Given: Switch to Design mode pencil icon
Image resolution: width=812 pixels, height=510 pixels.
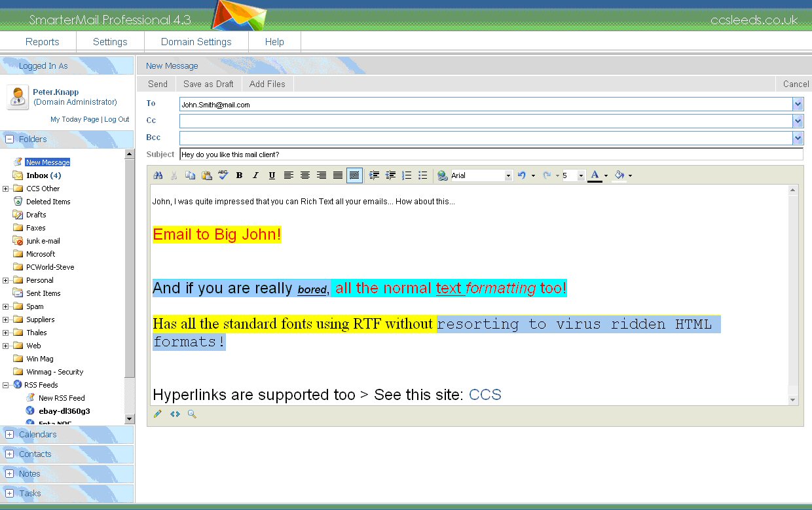Looking at the screenshot, I should 158,414.
